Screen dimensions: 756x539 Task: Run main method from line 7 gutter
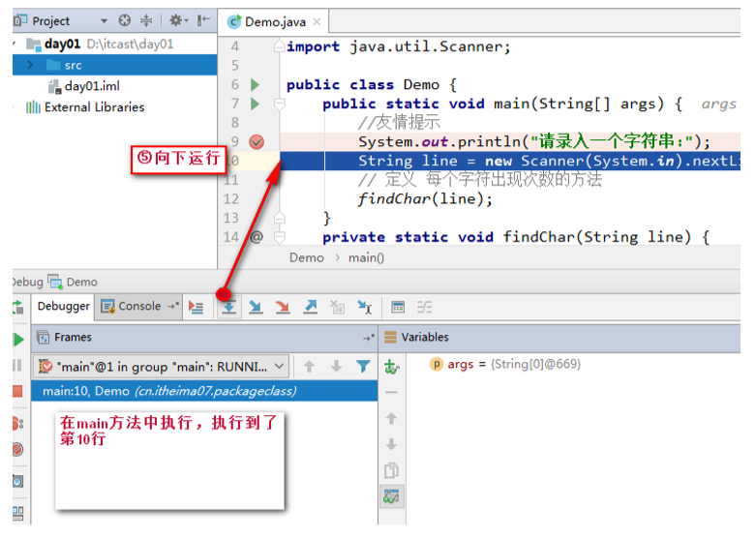[255, 104]
